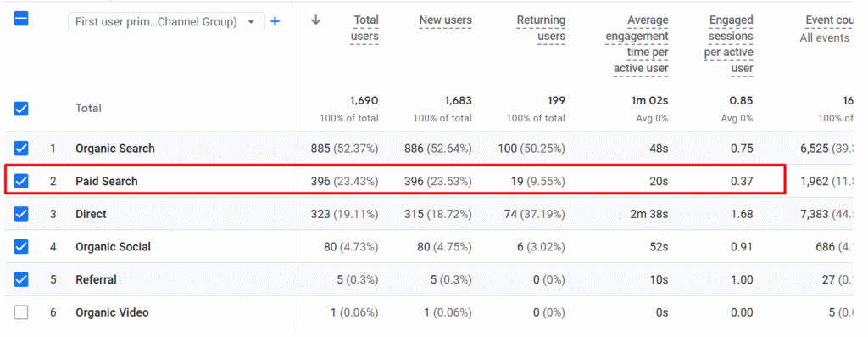Uncheck the Organic Search row checkbox
Screen dimensions: 868x337
tap(21, 149)
